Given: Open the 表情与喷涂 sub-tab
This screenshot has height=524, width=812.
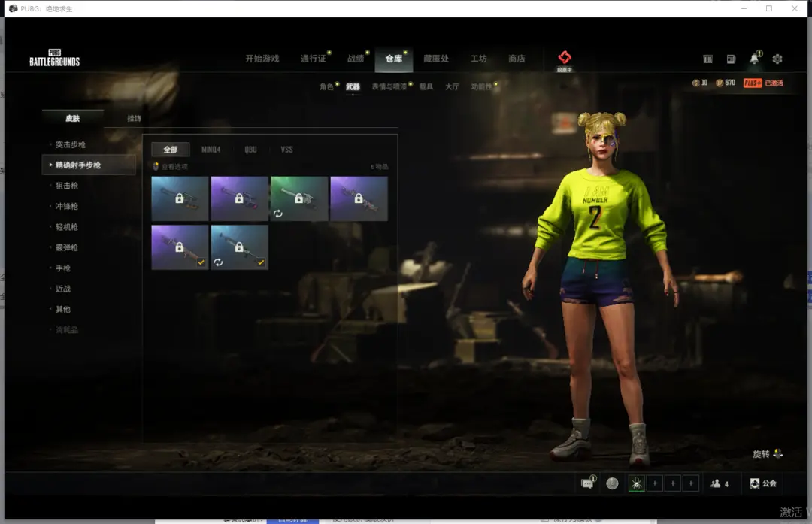Looking at the screenshot, I should click(x=389, y=86).
